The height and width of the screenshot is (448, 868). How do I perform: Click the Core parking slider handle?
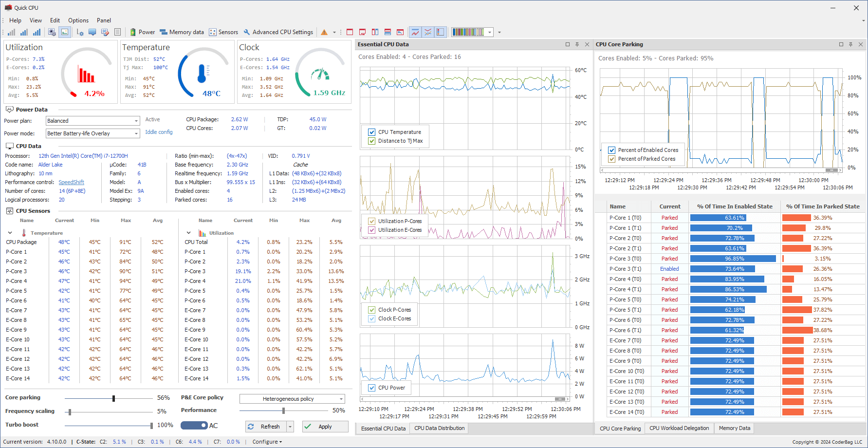(x=113, y=398)
